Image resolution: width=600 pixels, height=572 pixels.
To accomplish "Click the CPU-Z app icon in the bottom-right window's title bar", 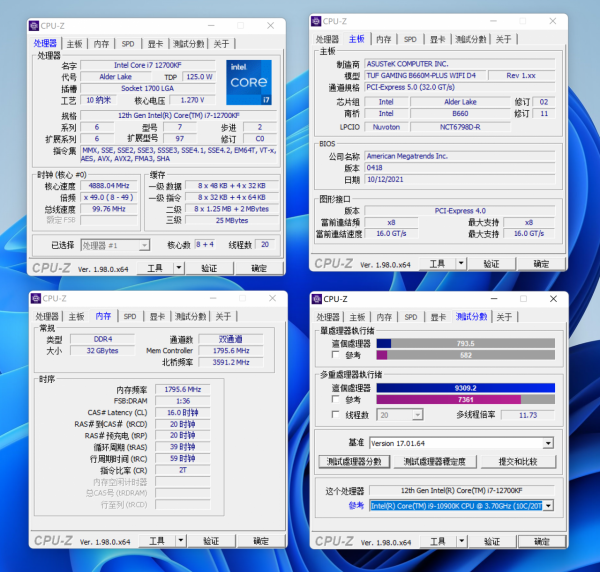I will point(317,299).
